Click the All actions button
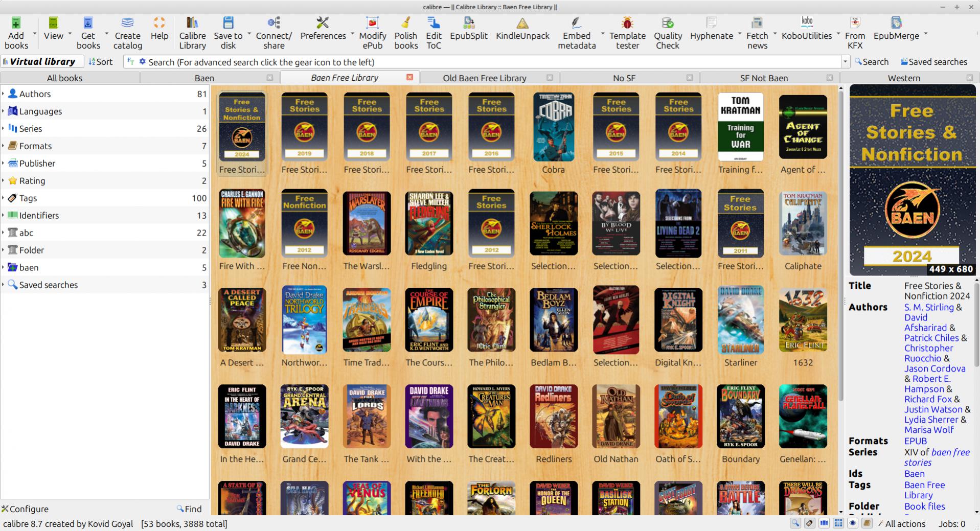Screen dimensions: 980x531 click(902, 524)
